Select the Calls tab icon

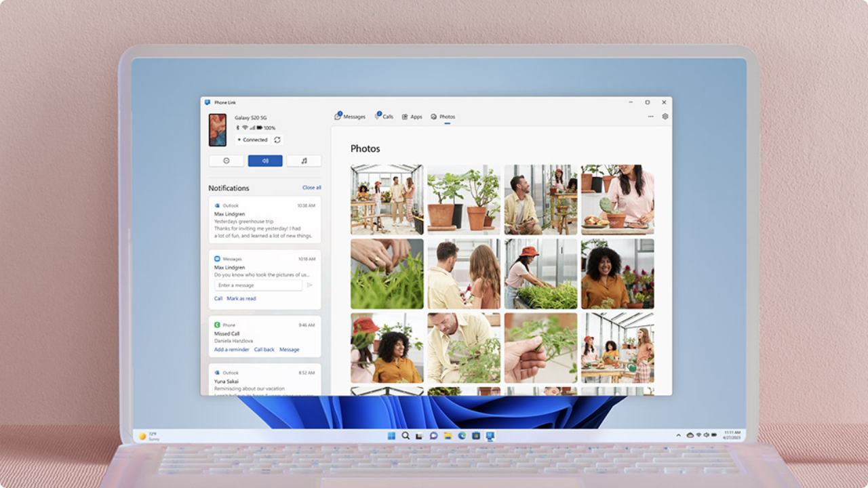tap(378, 116)
